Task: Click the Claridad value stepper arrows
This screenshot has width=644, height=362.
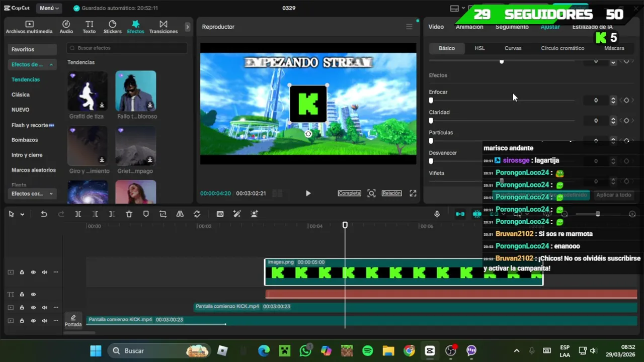Action: (x=613, y=120)
